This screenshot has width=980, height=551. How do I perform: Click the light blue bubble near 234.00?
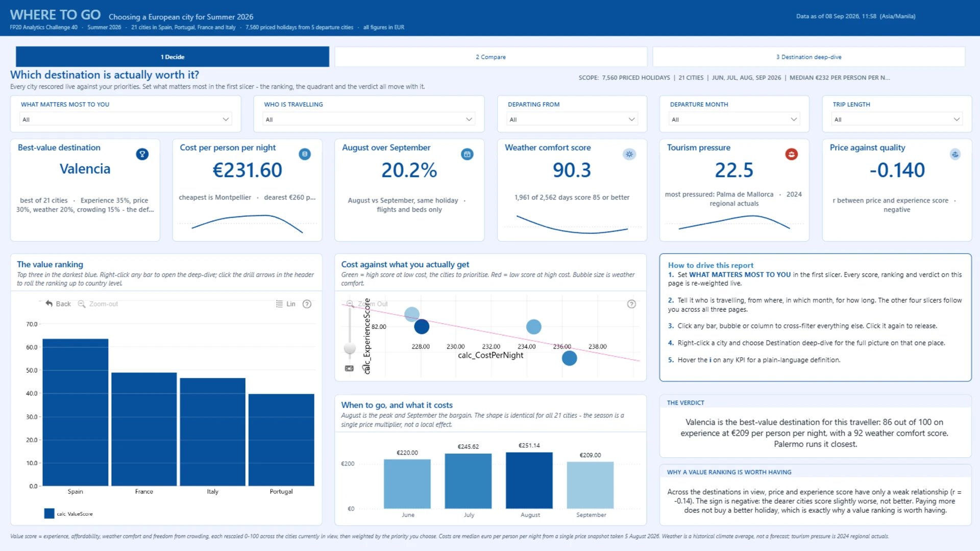[533, 327]
